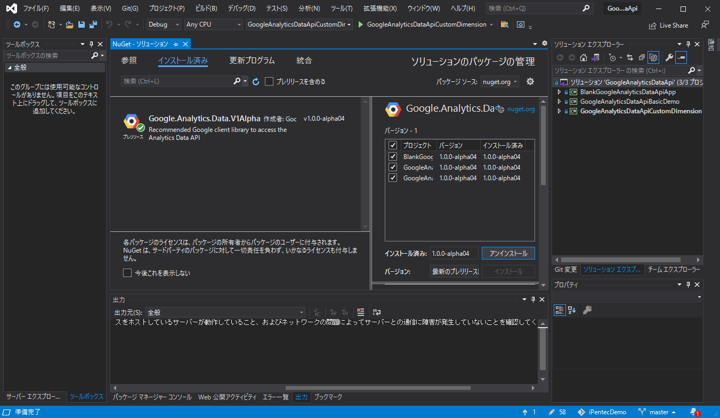Click the search icon in NuGet search box
This screenshot has height=418, width=720.
pyautogui.click(x=237, y=81)
